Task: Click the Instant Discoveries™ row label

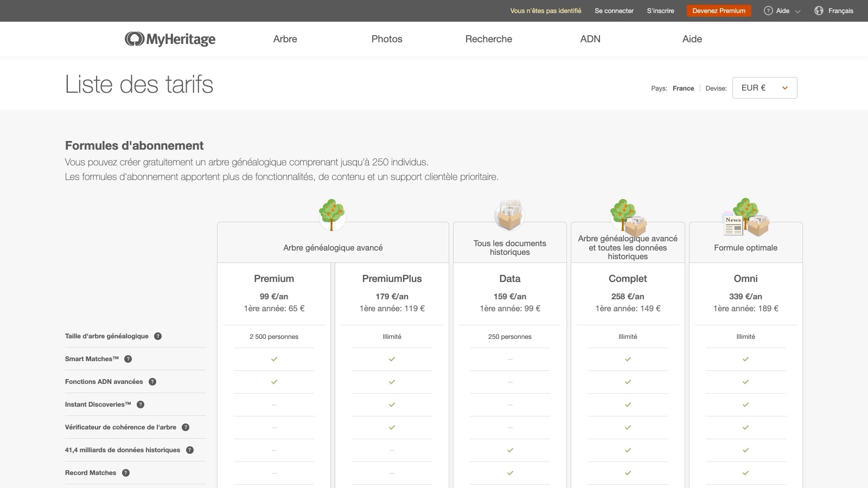Action: coord(98,404)
